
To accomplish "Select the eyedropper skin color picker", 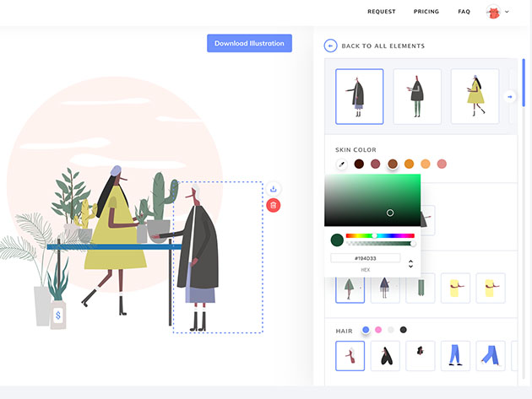I will pyautogui.click(x=342, y=164).
